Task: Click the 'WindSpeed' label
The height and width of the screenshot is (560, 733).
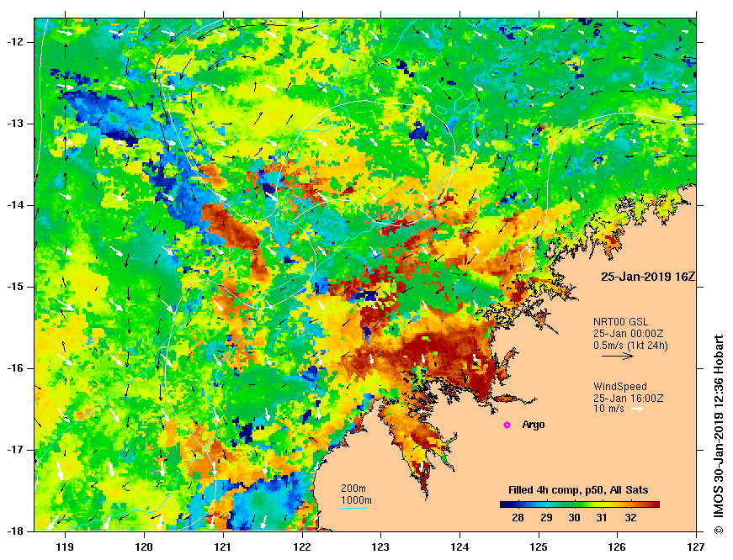Action: 620,387
